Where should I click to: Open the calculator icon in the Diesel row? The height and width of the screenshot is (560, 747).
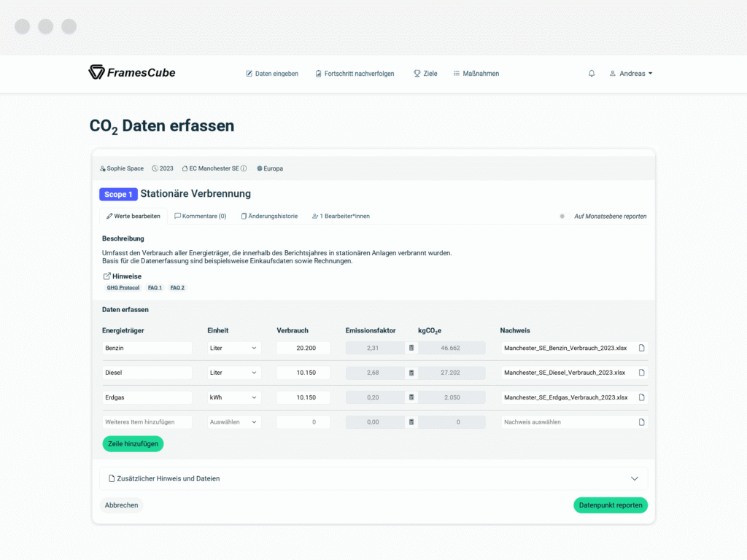[411, 373]
